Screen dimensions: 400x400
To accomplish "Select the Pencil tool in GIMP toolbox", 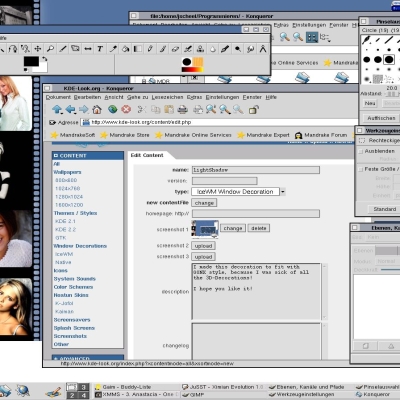I will point(150,49).
